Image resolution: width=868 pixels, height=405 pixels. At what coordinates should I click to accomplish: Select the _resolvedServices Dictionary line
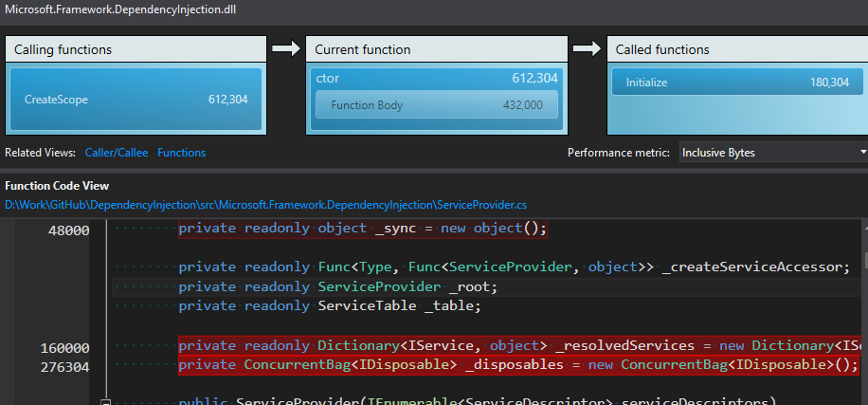click(520, 345)
